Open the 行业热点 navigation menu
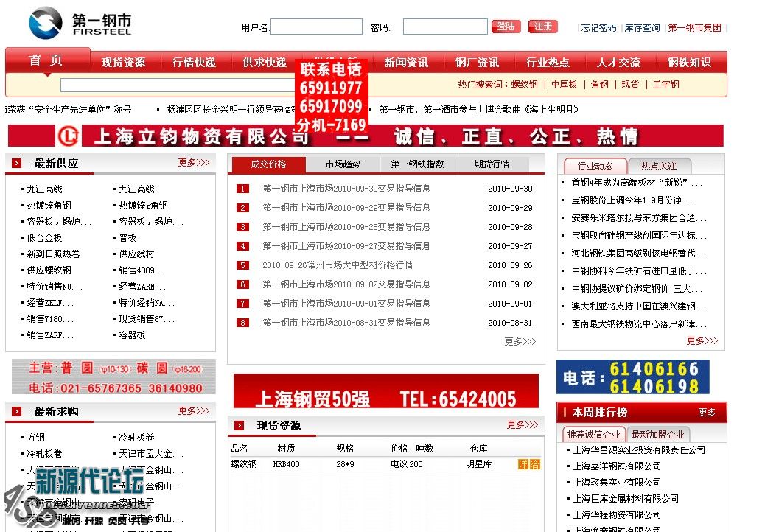Viewport: 779px width, 532px height. click(x=548, y=63)
